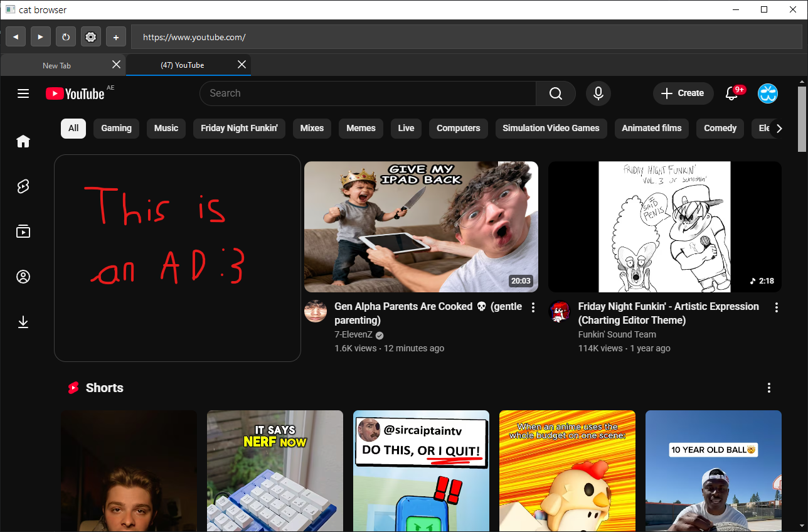Play the Friday Night Funkin' Vol. 3 thumbnail
Viewport: 808px width, 532px height.
665,226
